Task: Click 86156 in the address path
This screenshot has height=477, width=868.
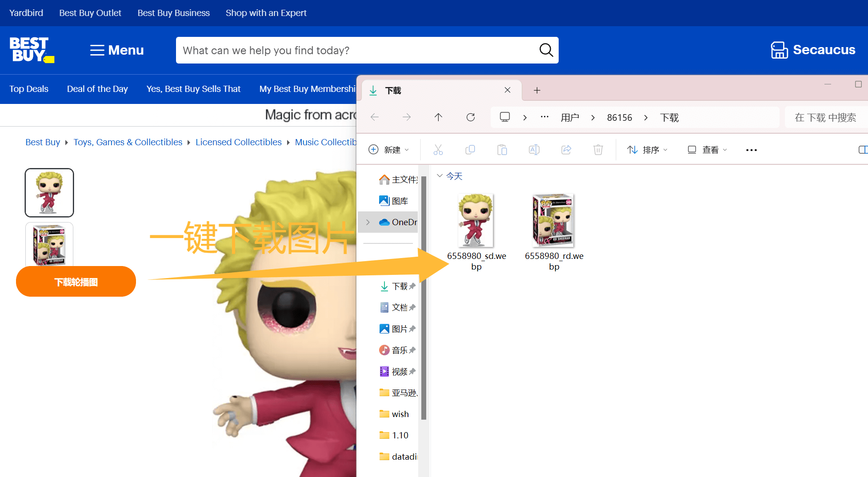Action: 620,118
